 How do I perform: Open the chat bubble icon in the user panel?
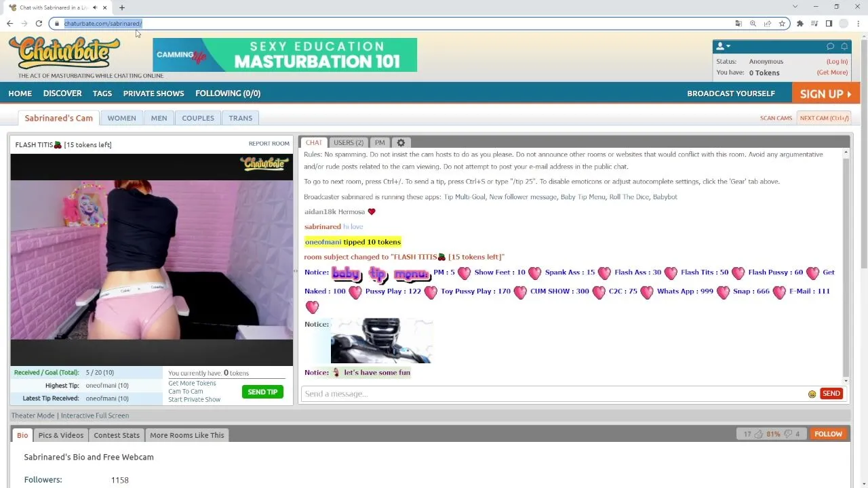[x=830, y=47]
